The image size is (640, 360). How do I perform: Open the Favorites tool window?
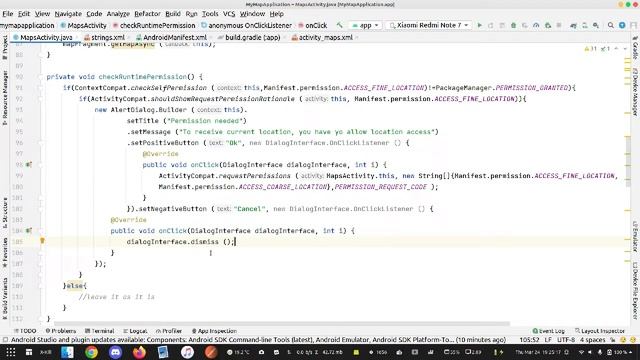(x=5, y=252)
